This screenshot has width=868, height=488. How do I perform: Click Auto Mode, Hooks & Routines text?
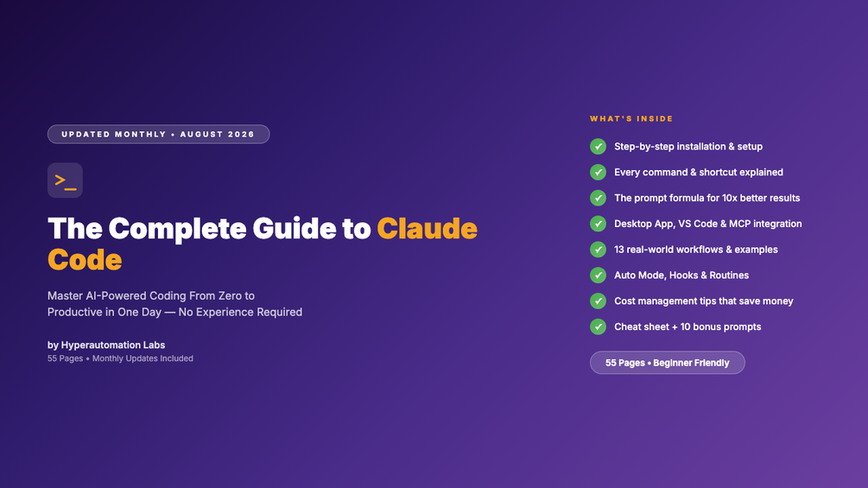point(681,275)
